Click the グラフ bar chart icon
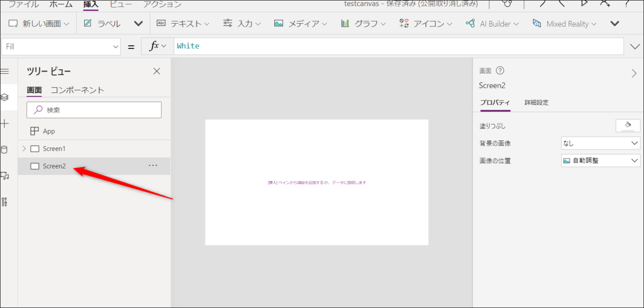This screenshot has height=308, width=644. pyautogui.click(x=345, y=24)
